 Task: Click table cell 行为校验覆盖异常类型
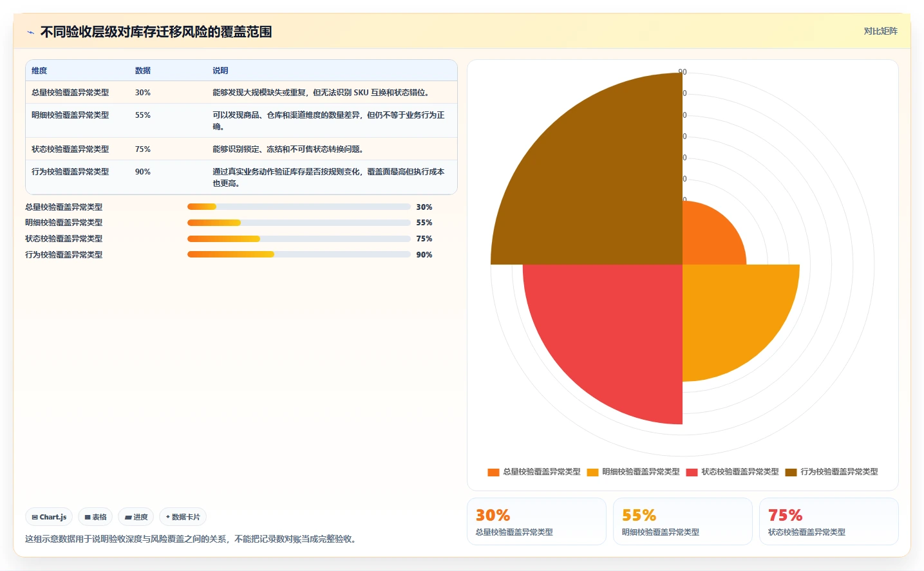pos(70,172)
